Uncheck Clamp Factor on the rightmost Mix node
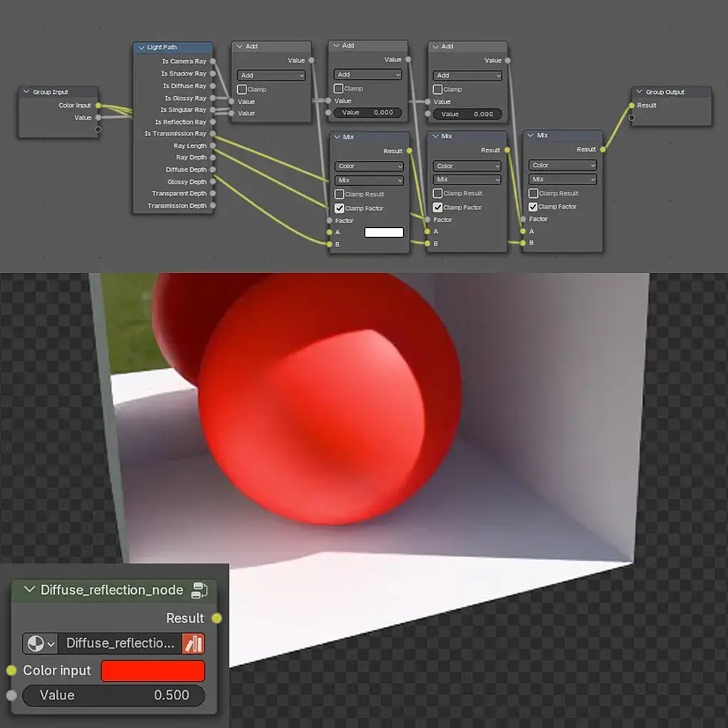The image size is (728, 728). (533, 207)
